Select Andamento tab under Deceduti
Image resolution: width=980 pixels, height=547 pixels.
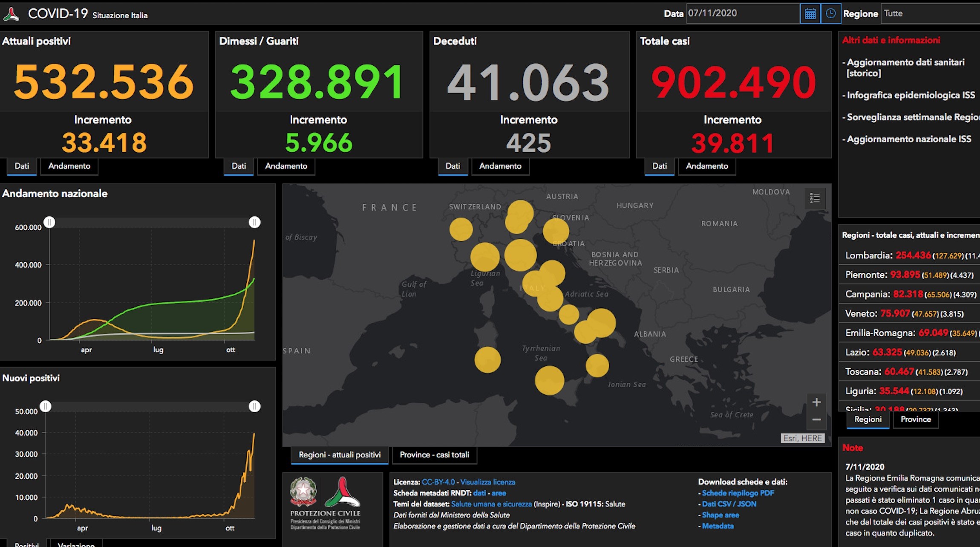(500, 166)
